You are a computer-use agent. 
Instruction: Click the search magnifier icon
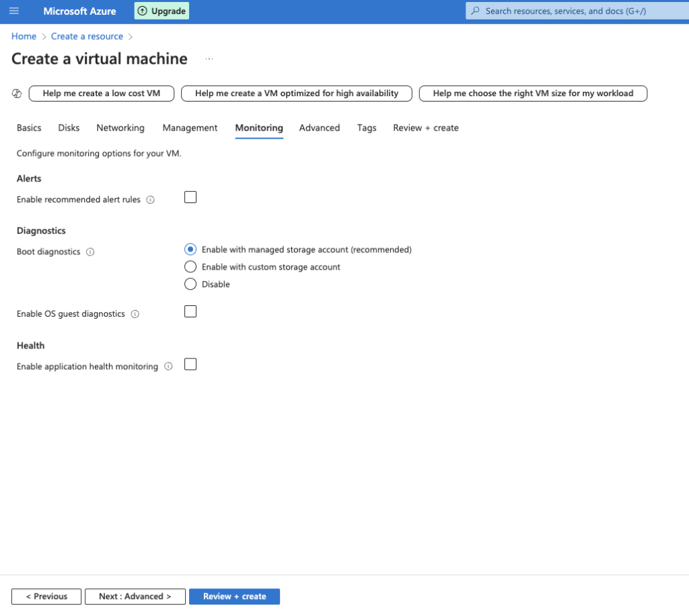(475, 11)
